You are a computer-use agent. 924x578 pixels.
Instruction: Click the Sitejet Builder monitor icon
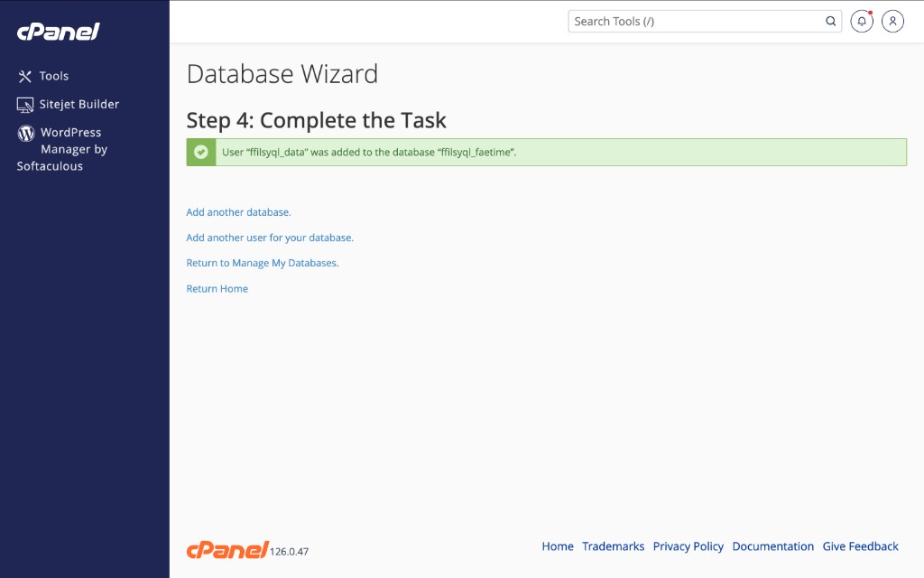25,105
